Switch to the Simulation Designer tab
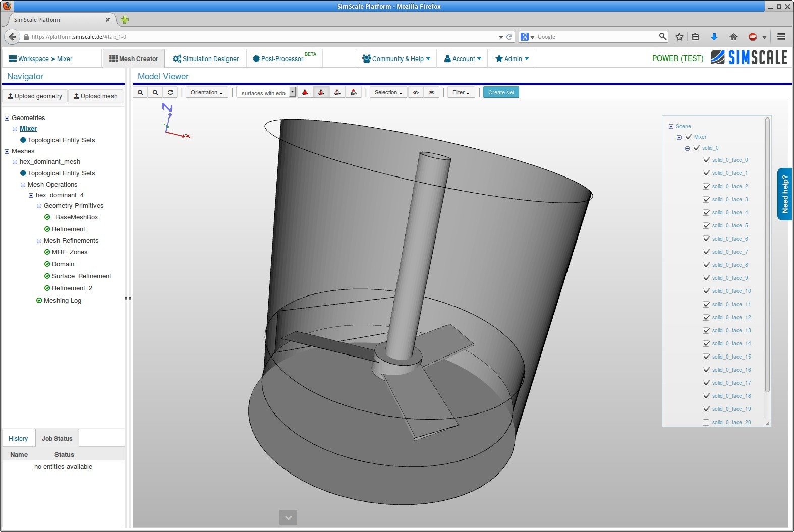 pyautogui.click(x=206, y=58)
